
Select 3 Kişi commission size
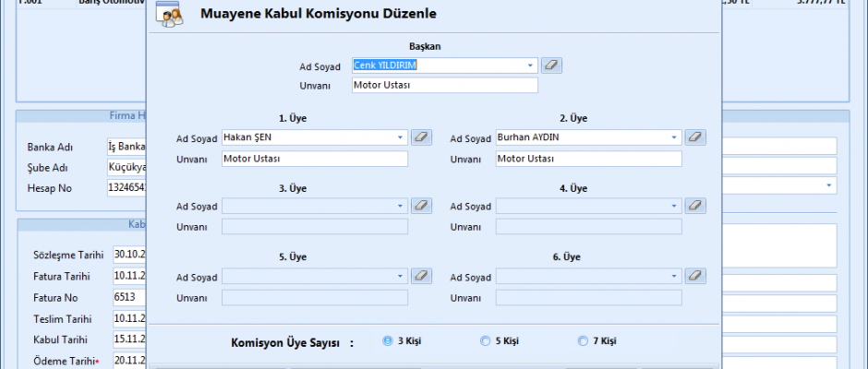click(x=388, y=340)
